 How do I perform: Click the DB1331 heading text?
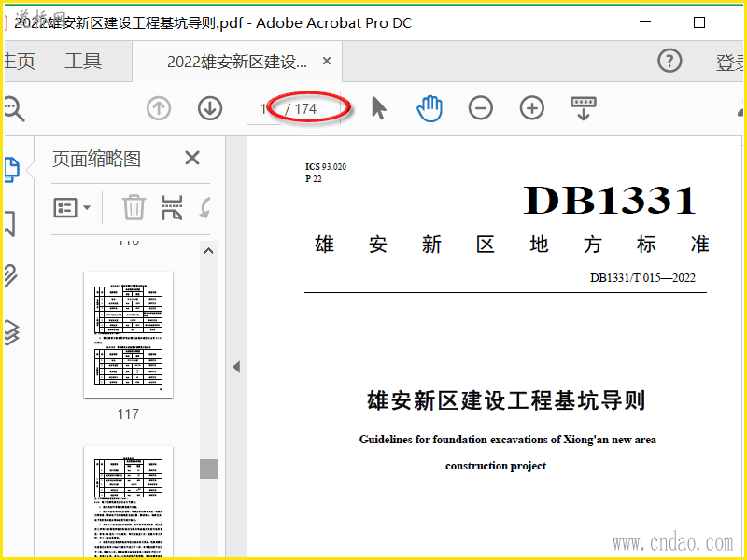point(610,200)
